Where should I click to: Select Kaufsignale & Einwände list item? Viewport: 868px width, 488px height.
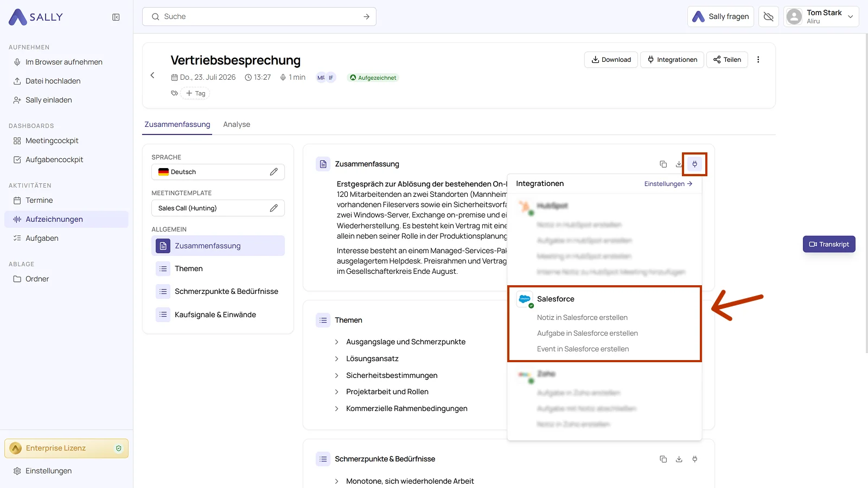[x=218, y=315]
